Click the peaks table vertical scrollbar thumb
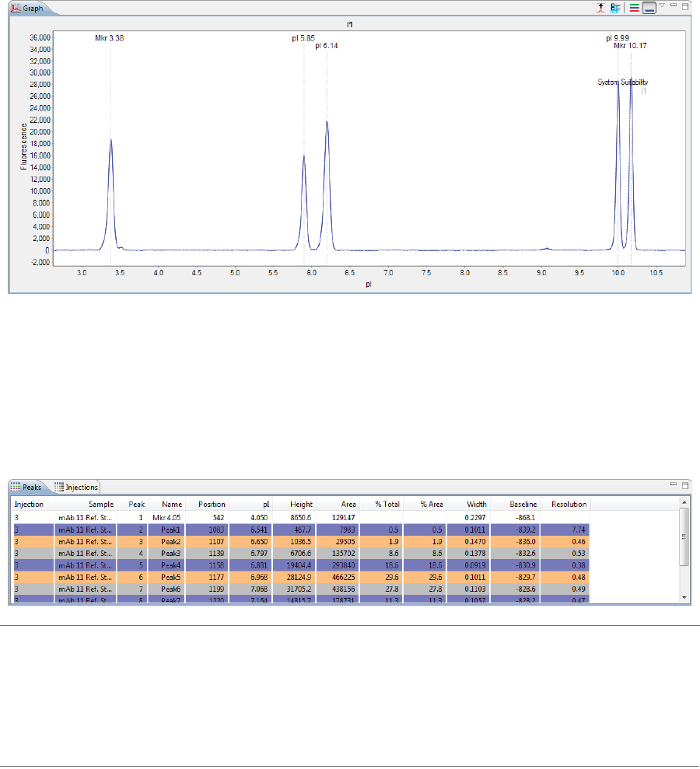The image size is (700, 769). [x=684, y=537]
